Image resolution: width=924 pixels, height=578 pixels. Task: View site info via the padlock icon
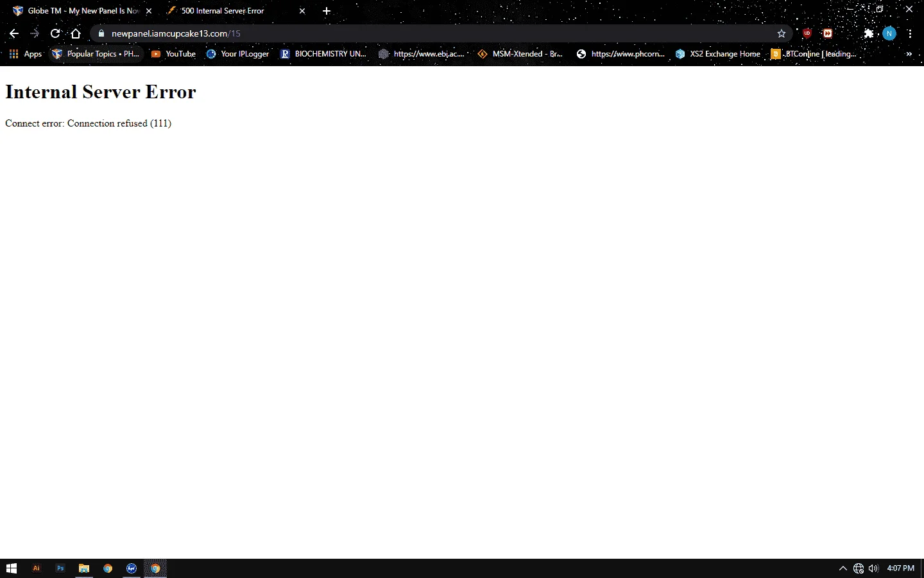click(101, 33)
